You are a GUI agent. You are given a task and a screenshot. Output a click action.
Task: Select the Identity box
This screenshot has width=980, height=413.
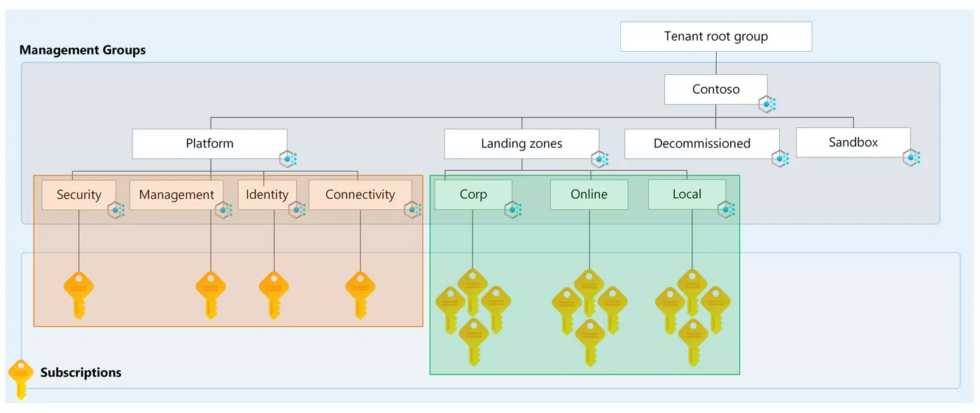click(x=267, y=195)
